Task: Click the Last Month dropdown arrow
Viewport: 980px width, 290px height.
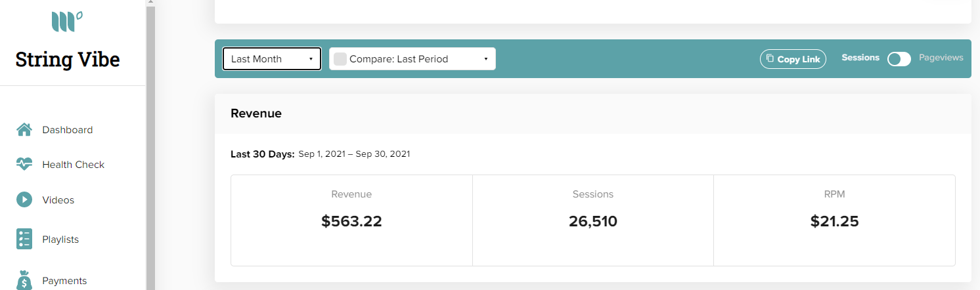Action: pos(311,59)
